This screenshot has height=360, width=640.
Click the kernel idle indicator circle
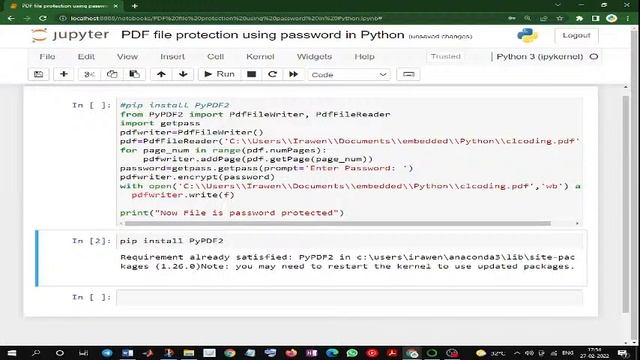pyautogui.click(x=594, y=57)
